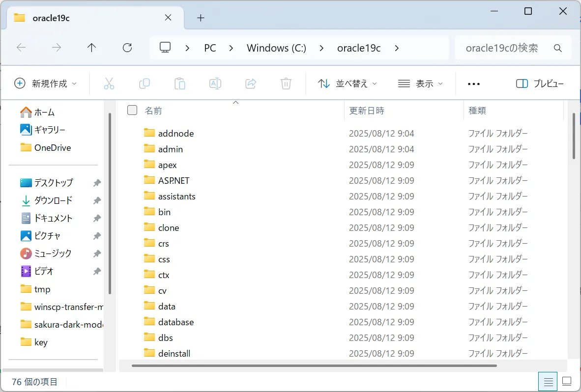Open the 並べ替え sort dropdown
The image size is (581, 392).
tap(347, 84)
